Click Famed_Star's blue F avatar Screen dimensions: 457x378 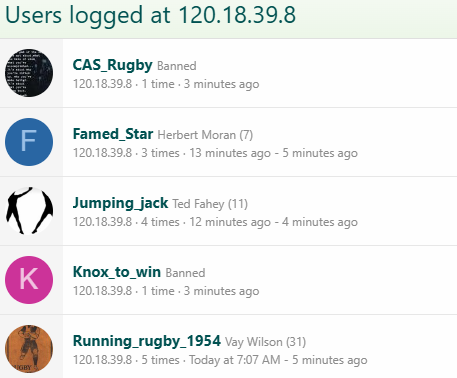(x=29, y=142)
